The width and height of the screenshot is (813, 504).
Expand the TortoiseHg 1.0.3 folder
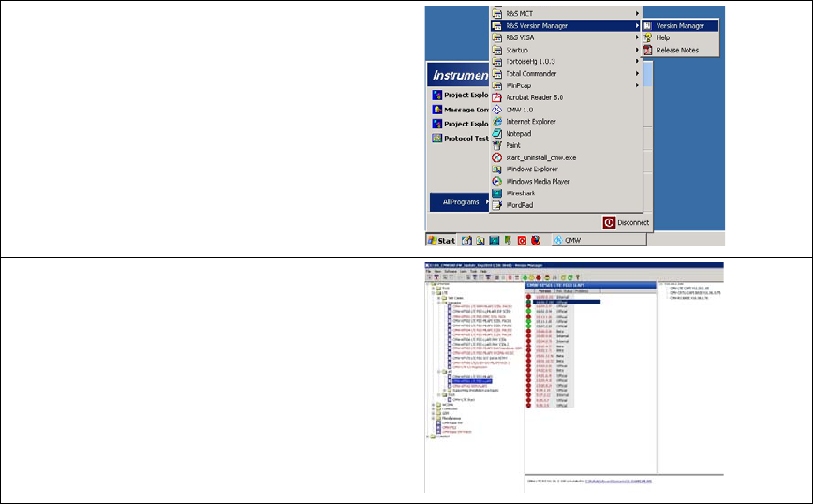566,61
